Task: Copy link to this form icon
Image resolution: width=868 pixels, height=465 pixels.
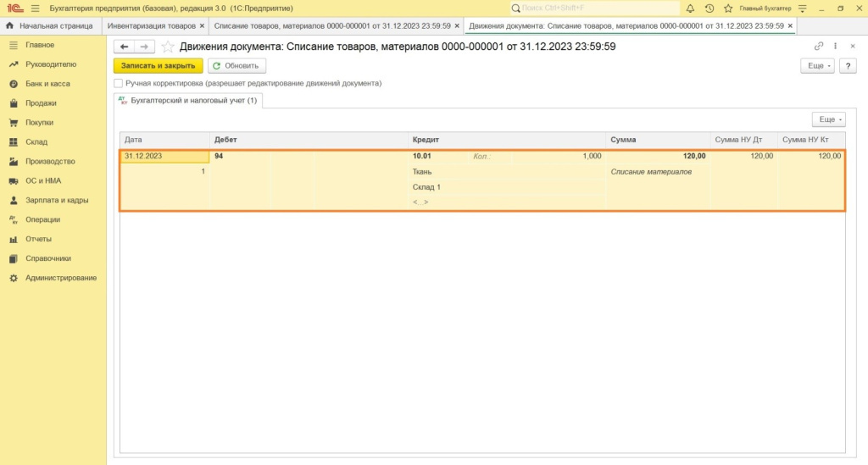Action: pos(819,47)
